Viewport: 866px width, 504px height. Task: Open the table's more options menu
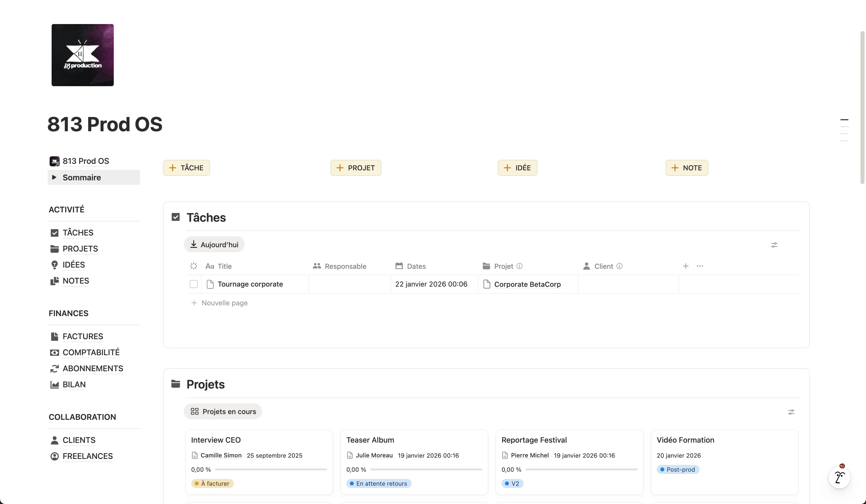pyautogui.click(x=700, y=266)
